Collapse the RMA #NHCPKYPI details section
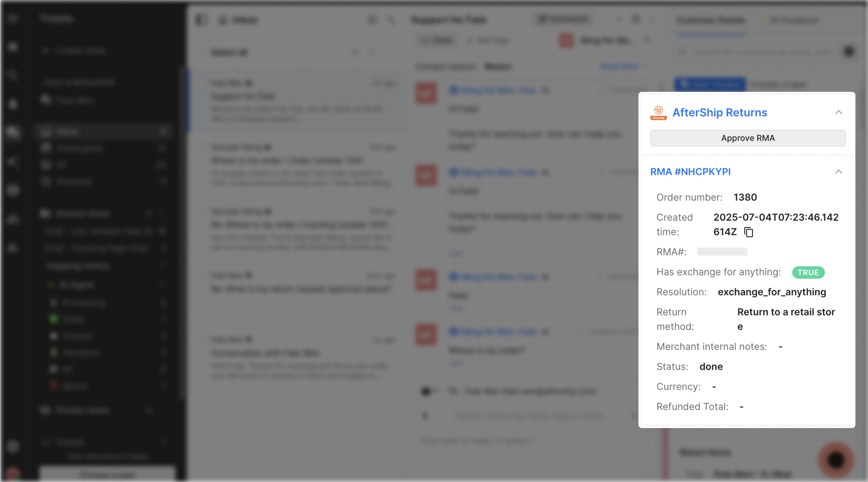 pyautogui.click(x=839, y=172)
